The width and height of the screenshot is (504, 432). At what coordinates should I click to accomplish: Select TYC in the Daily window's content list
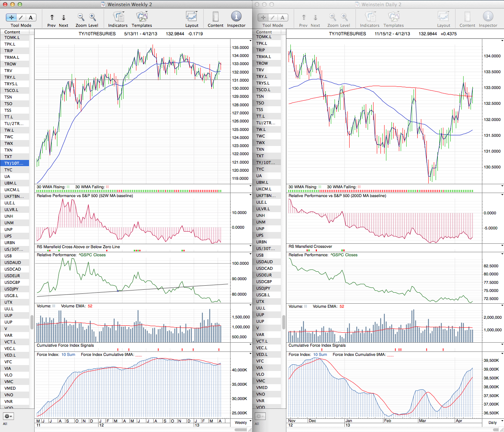click(x=260, y=169)
